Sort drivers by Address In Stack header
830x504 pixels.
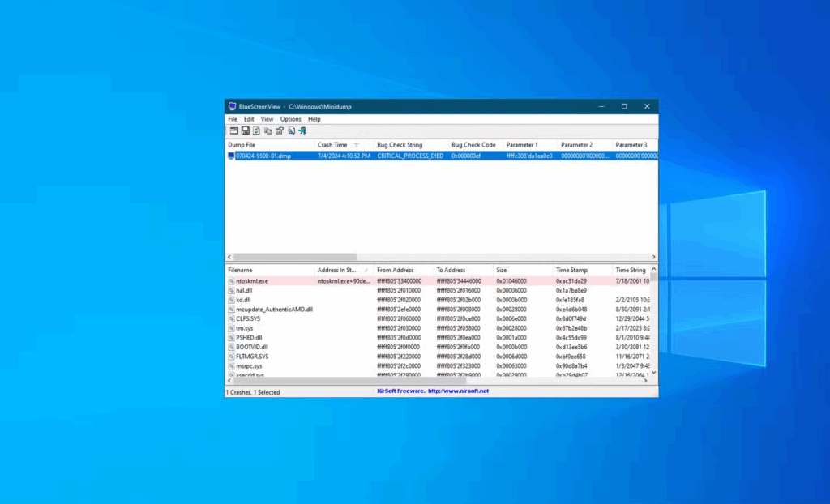click(x=337, y=270)
